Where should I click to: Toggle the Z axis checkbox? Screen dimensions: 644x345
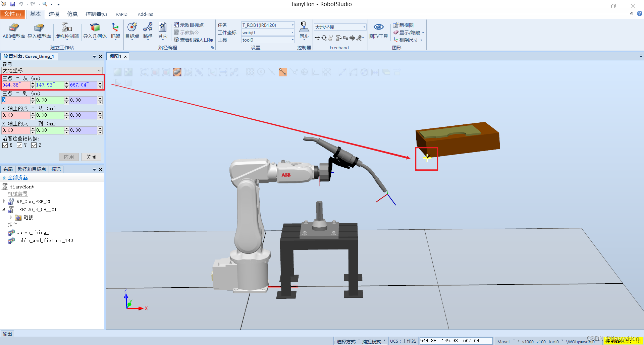point(34,145)
